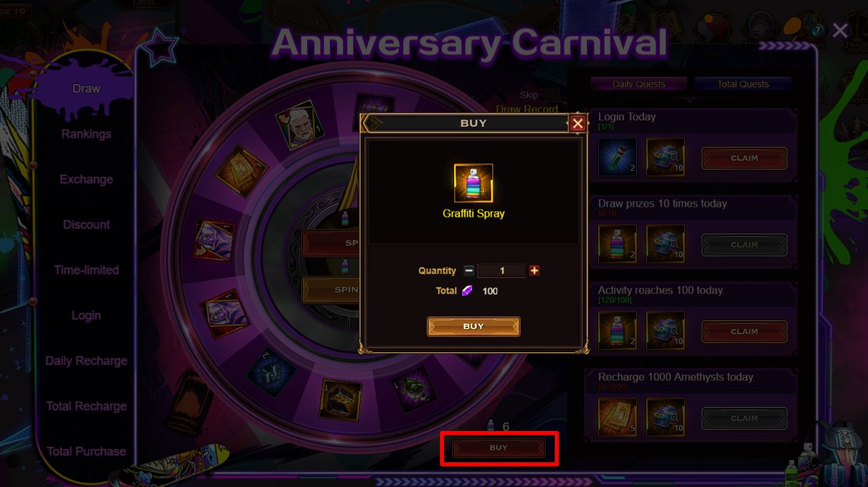Open the Draw Record link
This screenshot has height=487, width=868.
[527, 109]
